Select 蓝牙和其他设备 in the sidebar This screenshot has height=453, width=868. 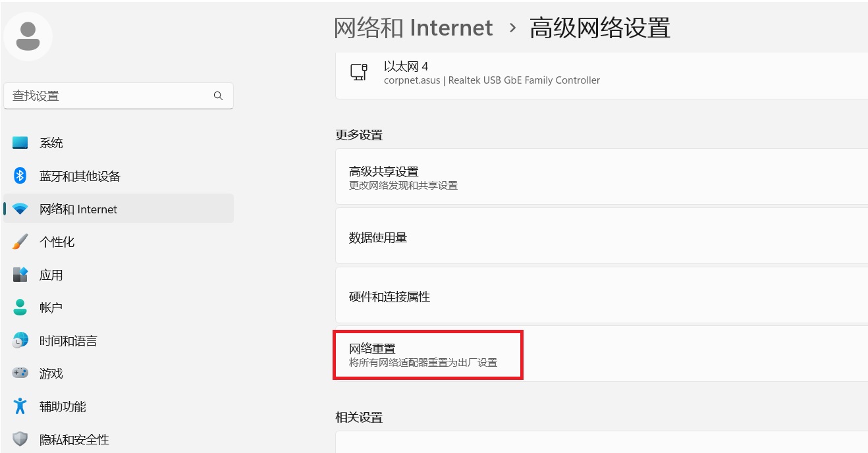pyautogui.click(x=79, y=176)
